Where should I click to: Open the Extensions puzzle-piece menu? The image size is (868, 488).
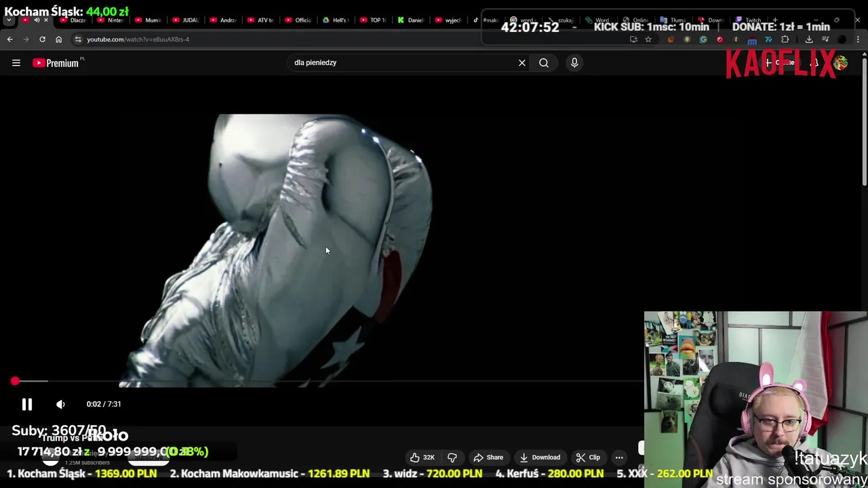click(785, 39)
